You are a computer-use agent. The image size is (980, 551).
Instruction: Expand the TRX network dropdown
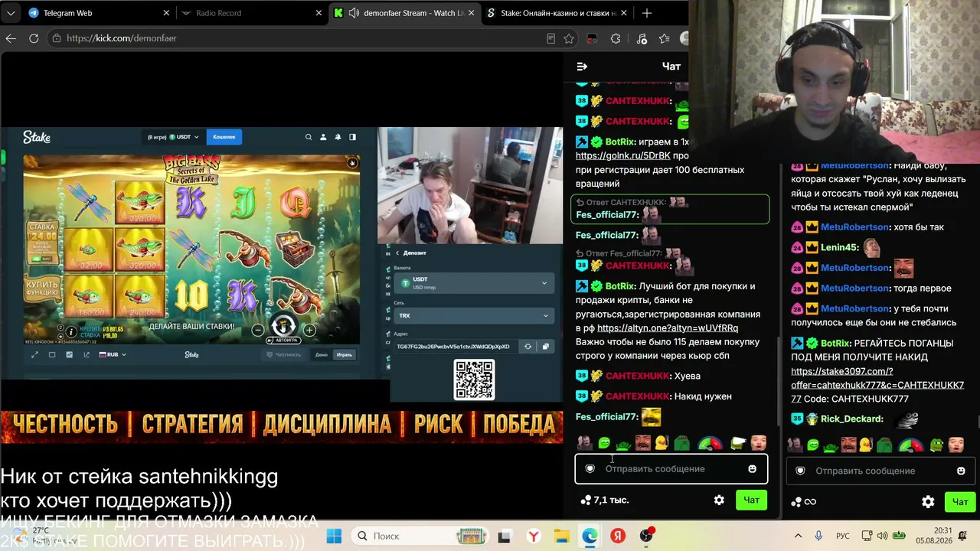tap(473, 315)
